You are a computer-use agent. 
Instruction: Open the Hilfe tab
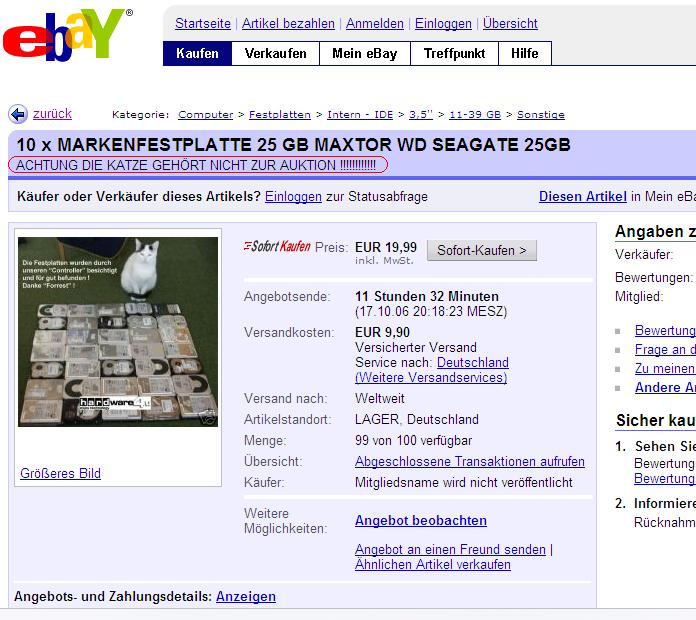[x=525, y=53]
